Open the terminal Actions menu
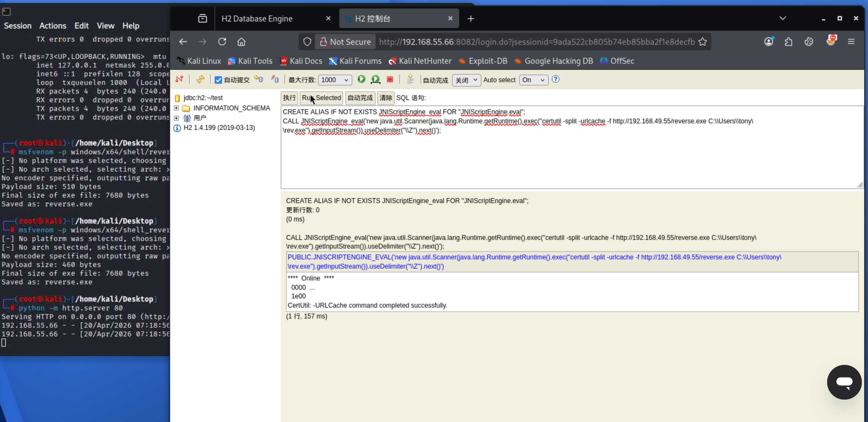The height and width of the screenshot is (422, 868). click(x=53, y=26)
